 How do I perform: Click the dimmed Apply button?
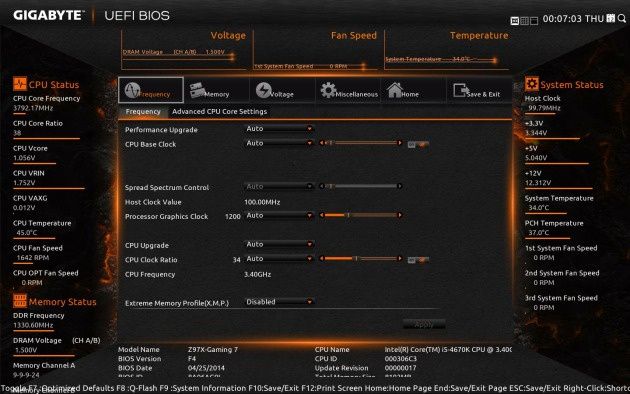(x=424, y=324)
